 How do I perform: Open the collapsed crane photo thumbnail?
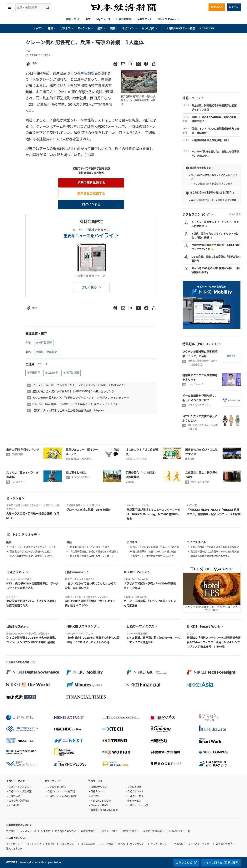[x=139, y=82]
